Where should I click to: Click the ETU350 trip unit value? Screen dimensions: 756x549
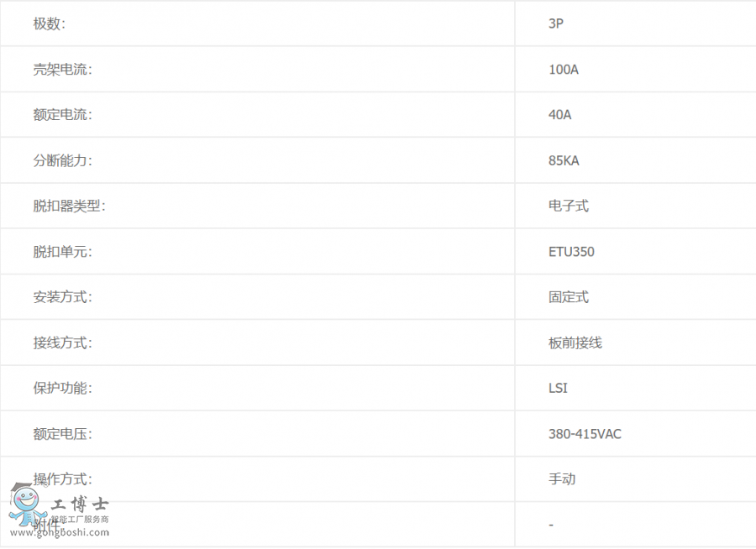pos(571,252)
